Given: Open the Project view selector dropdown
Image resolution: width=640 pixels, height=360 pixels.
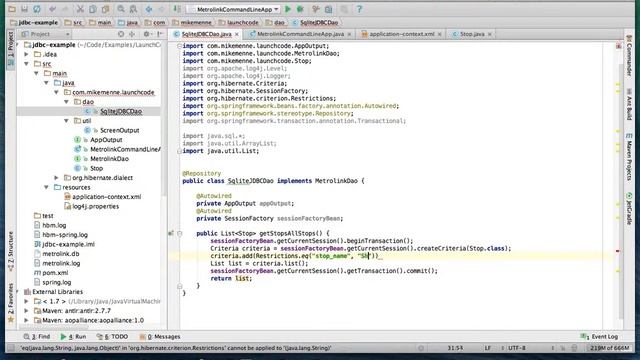Looking at the screenshot, I should pos(46,34).
